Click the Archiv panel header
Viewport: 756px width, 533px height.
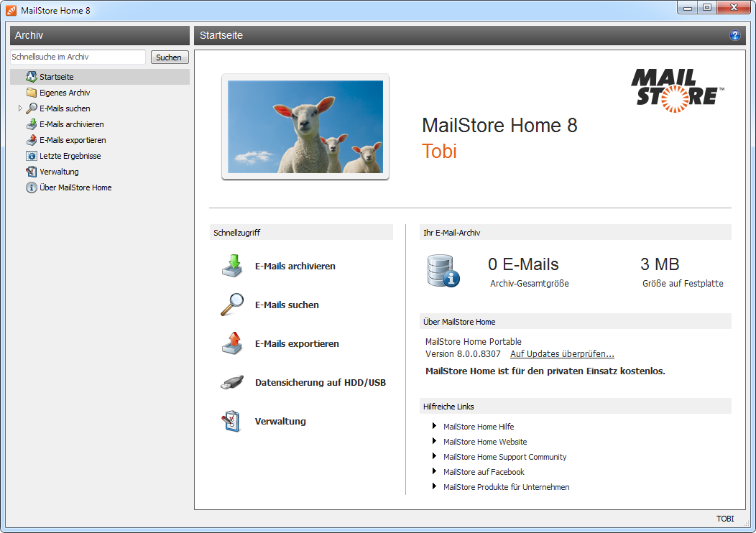point(100,35)
